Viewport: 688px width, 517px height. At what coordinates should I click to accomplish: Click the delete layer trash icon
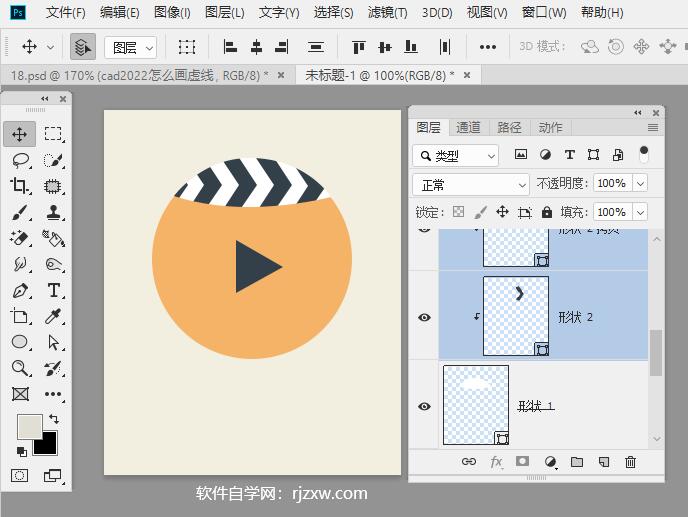630,462
